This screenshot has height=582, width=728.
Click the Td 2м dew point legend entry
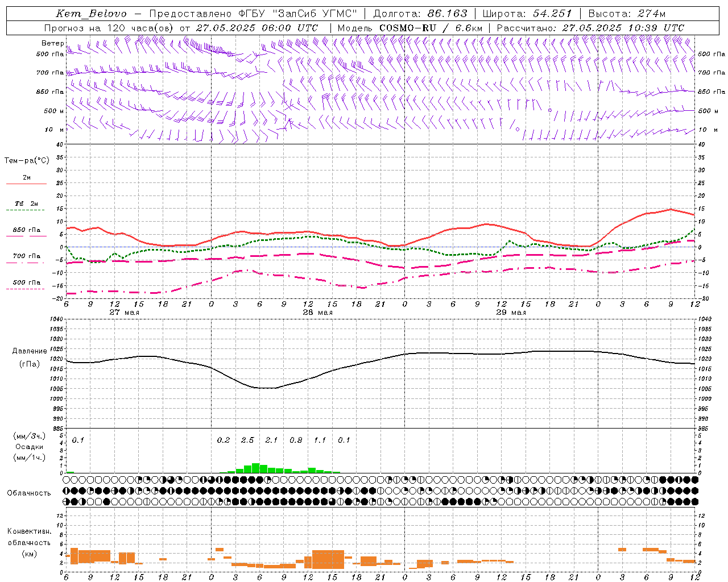[26, 205]
